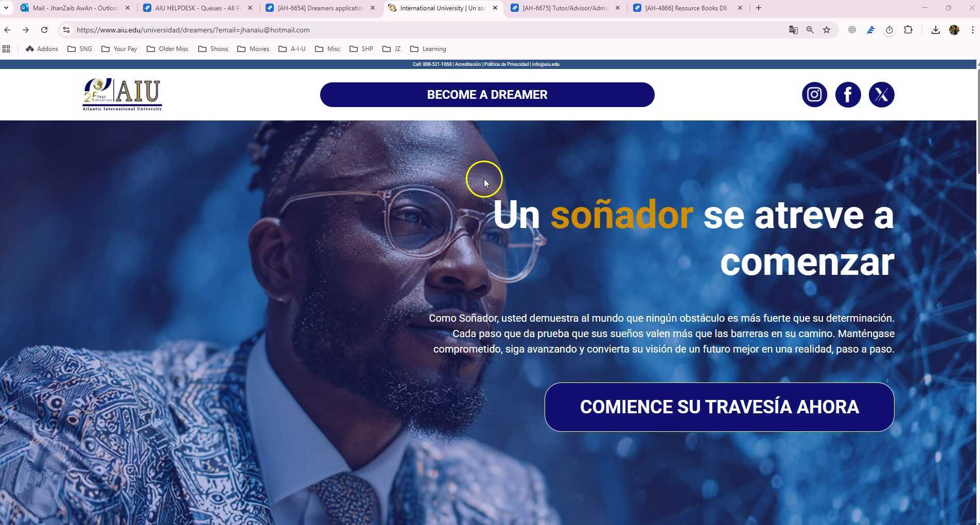
Task: Switch to the Mail - JhanZaib AwAn Outlook tab
Action: click(x=76, y=8)
